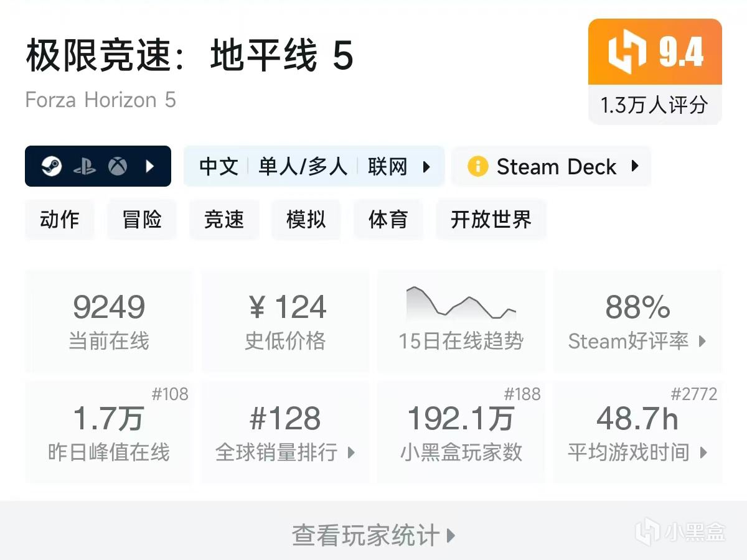Image resolution: width=747 pixels, height=560 pixels.
Task: Click the yellow Steam Deck info icon
Action: (x=477, y=166)
